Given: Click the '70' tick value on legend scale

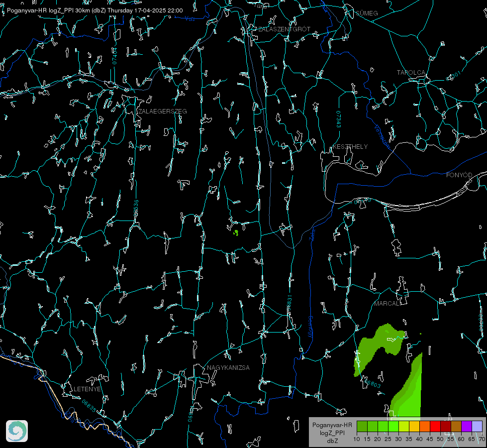Looking at the screenshot, I should [x=482, y=439].
